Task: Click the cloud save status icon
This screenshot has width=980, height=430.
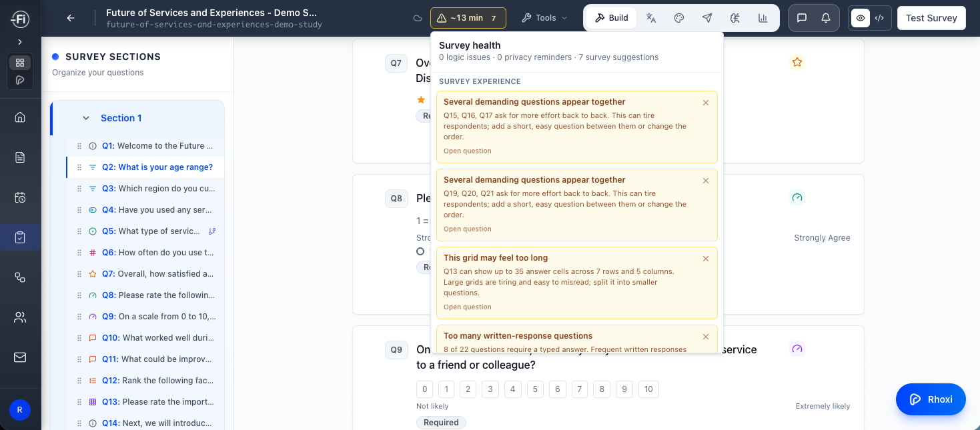Action: coord(418,18)
